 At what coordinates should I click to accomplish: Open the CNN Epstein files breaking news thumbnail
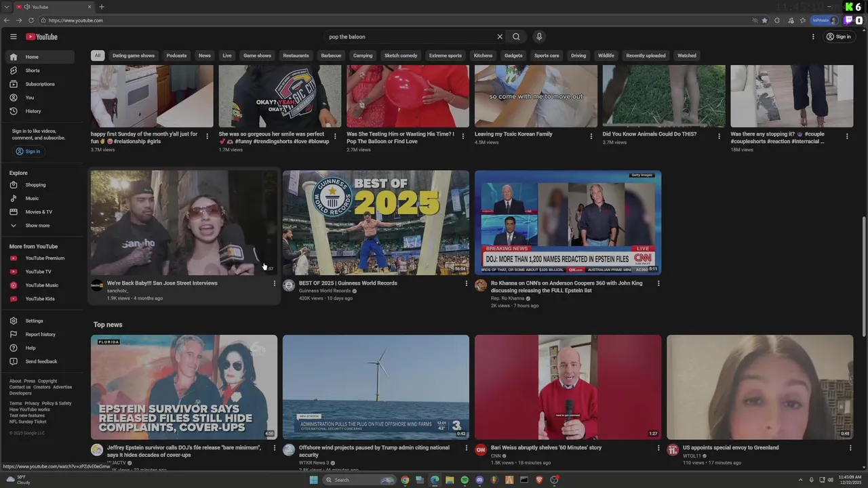point(568,223)
